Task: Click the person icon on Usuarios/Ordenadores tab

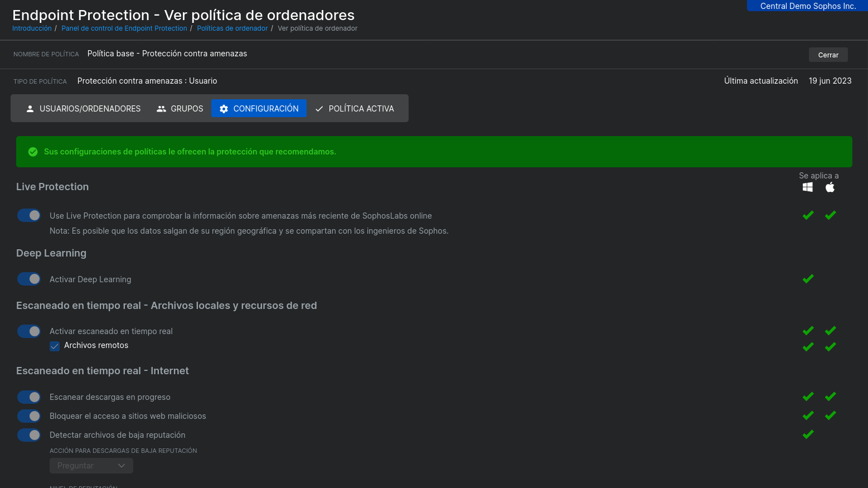Action: (x=30, y=109)
